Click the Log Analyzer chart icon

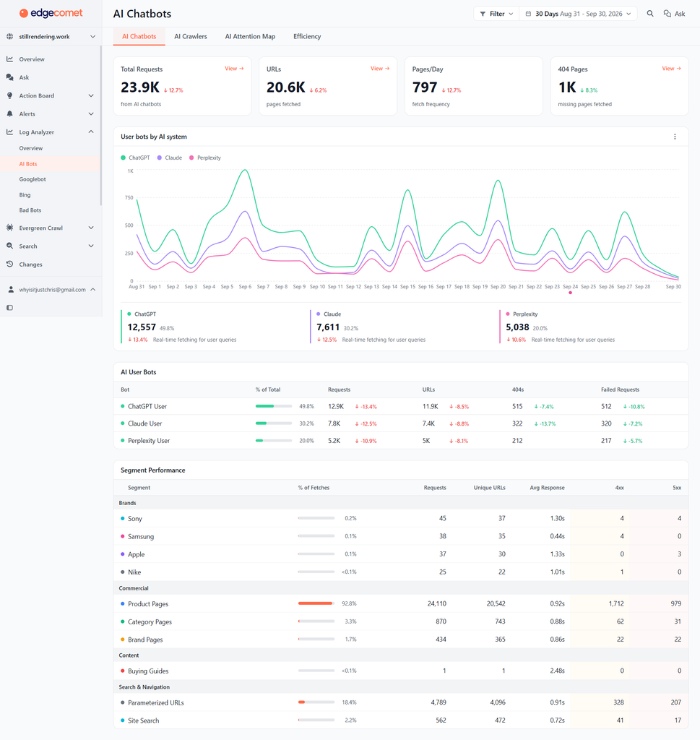coord(10,132)
